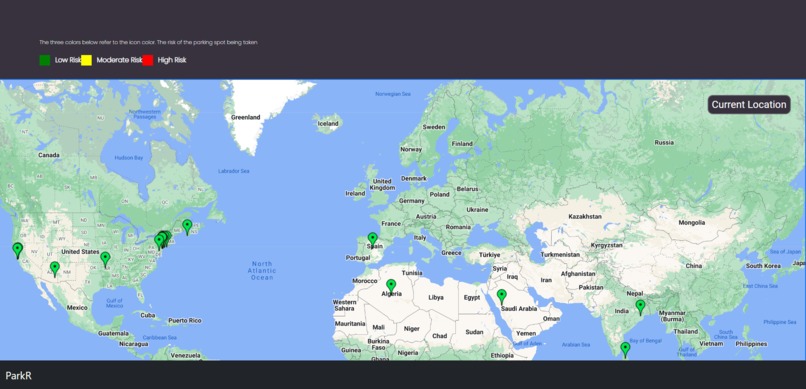Click the Puerto Rico map label
Screen dimensions: 806x389
185,321
